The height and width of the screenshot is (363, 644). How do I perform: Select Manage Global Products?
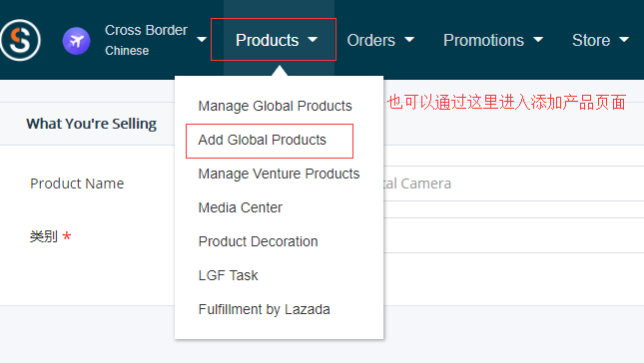(275, 106)
